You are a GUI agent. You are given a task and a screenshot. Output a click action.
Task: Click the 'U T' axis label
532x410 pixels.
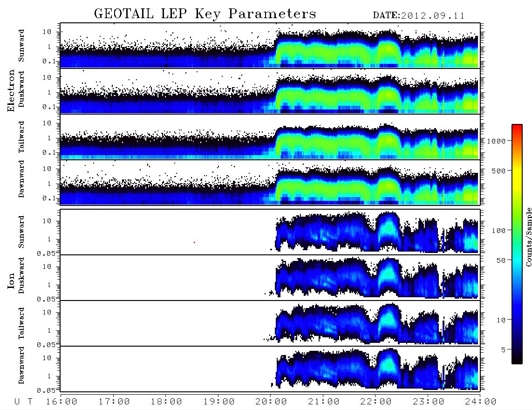click(24, 402)
